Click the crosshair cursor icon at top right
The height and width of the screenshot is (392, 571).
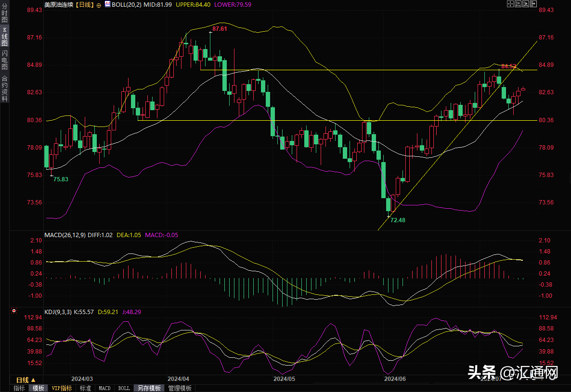(x=510, y=4)
